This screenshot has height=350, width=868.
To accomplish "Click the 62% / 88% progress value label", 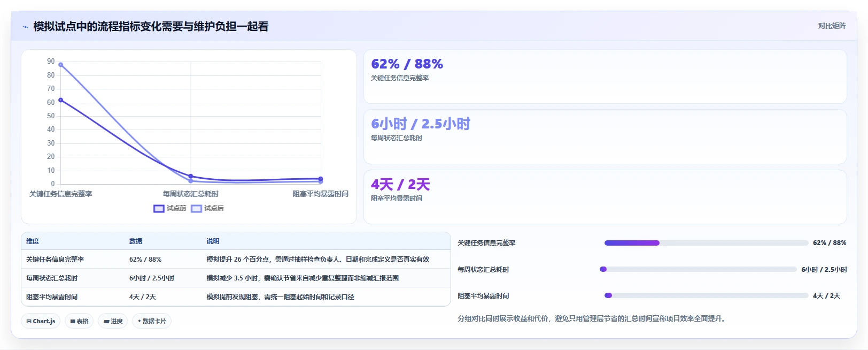I will click(830, 243).
